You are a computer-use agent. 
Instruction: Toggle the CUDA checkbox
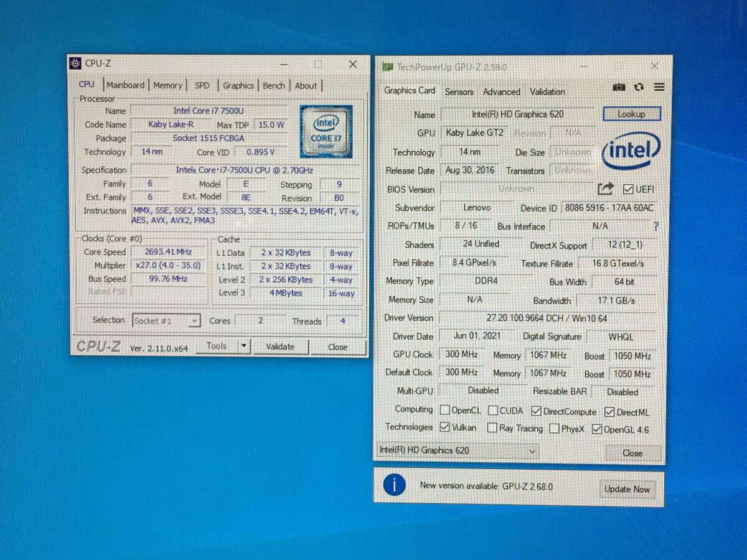tap(493, 411)
